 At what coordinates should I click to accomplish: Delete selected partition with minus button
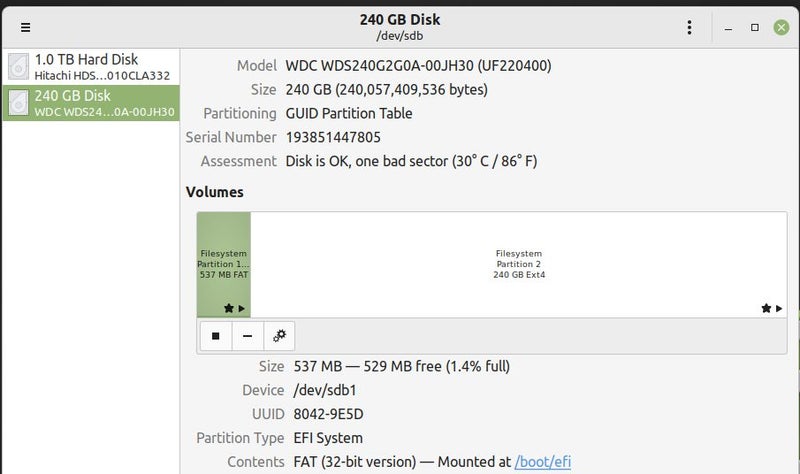(x=247, y=336)
